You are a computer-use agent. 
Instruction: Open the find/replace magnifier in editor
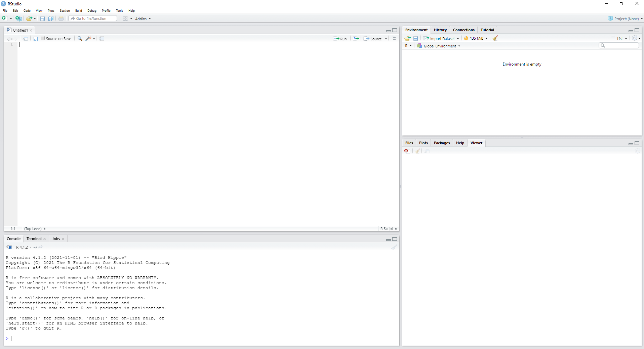point(80,39)
